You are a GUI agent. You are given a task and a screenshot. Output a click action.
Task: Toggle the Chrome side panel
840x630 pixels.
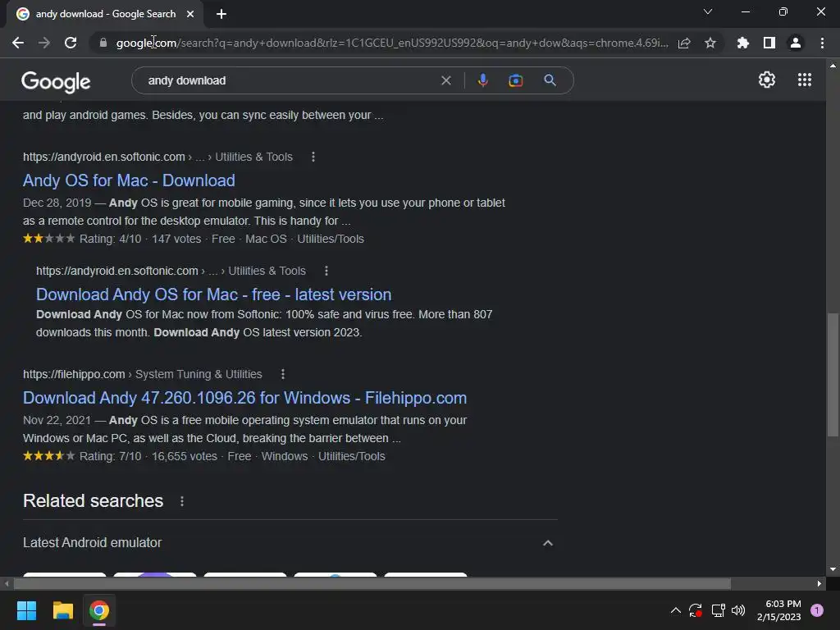point(769,43)
